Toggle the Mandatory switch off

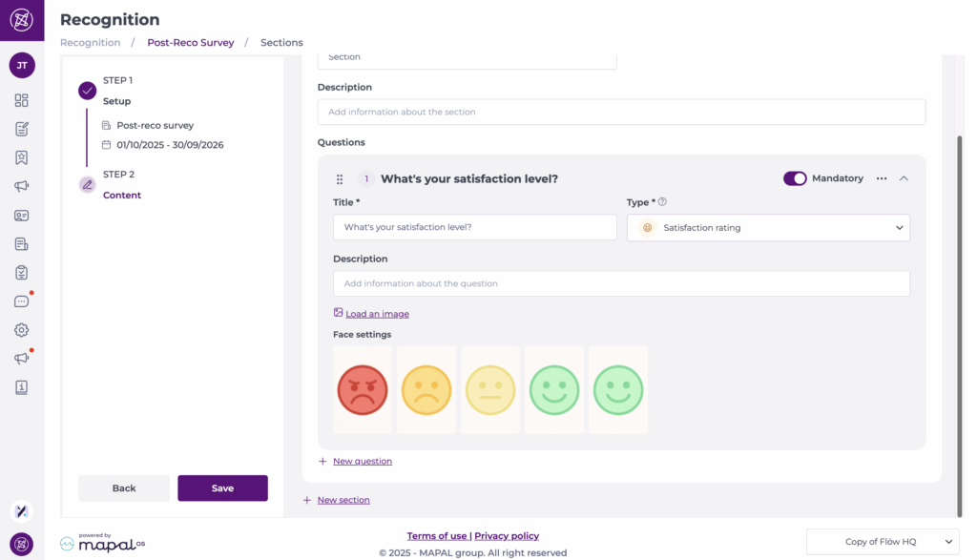(794, 178)
